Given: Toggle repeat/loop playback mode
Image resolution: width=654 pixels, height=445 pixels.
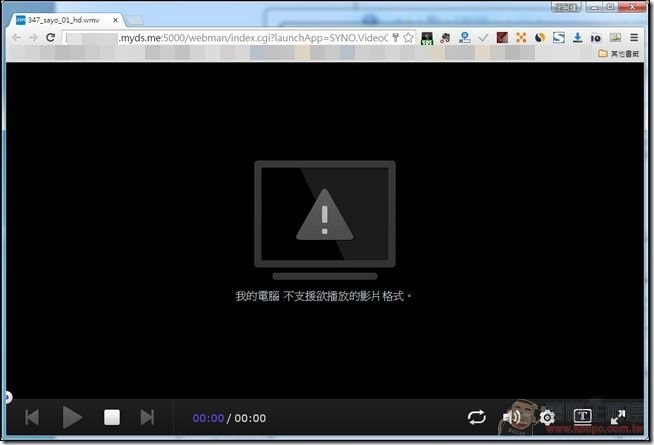Looking at the screenshot, I should click(476, 417).
